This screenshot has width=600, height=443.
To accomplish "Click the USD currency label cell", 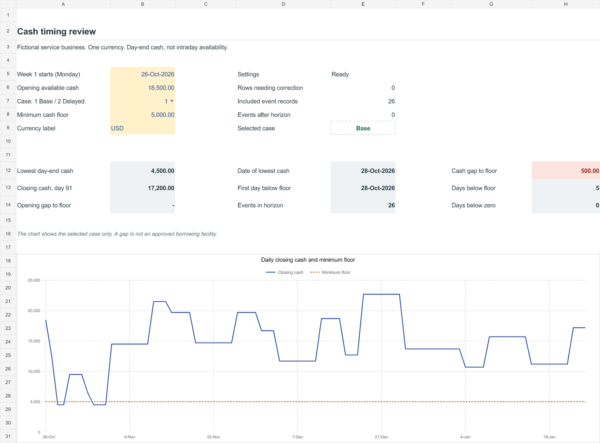I will pos(143,128).
